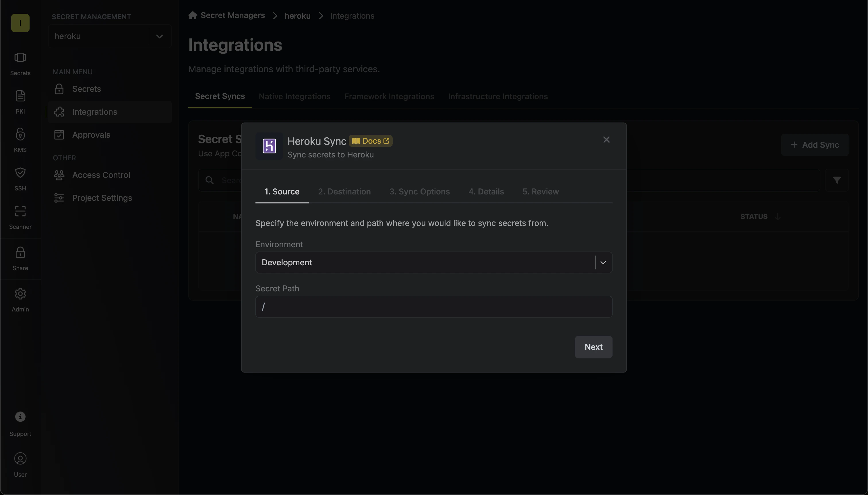The width and height of the screenshot is (868, 495).
Task: Open Secrets in the left rail
Action: (x=20, y=64)
